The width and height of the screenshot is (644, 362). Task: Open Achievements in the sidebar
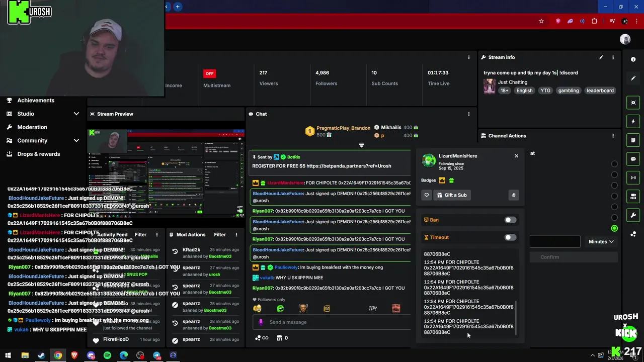coord(36,101)
